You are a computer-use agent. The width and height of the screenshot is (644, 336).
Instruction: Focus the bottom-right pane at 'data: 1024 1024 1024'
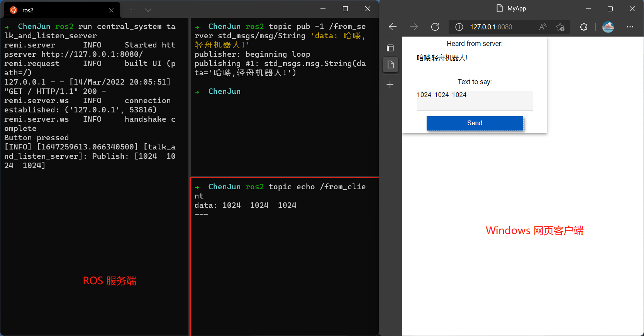tap(246, 205)
